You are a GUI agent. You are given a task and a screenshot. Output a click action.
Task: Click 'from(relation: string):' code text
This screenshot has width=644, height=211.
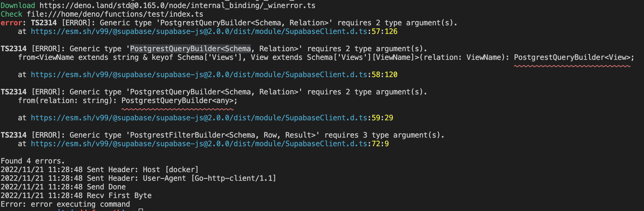(x=67, y=101)
